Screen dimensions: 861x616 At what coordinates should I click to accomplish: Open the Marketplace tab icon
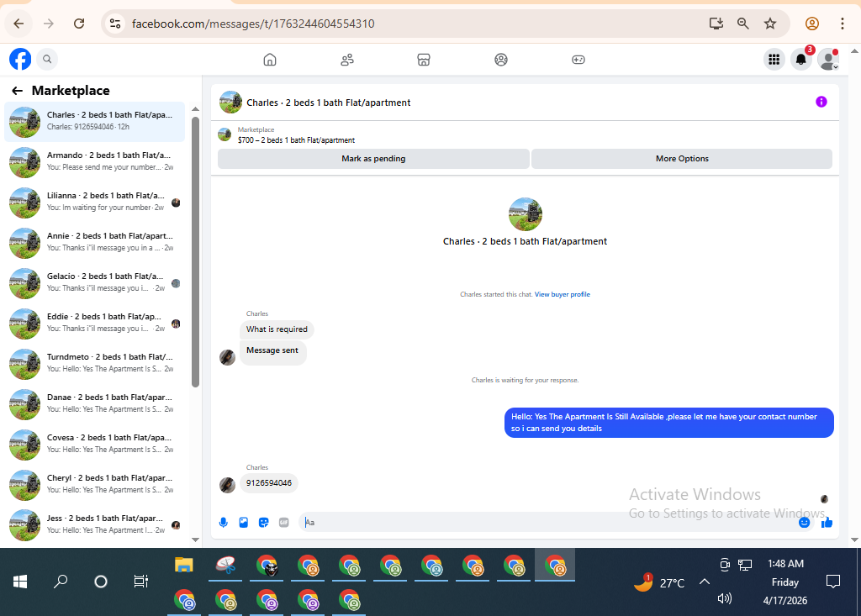click(x=424, y=60)
